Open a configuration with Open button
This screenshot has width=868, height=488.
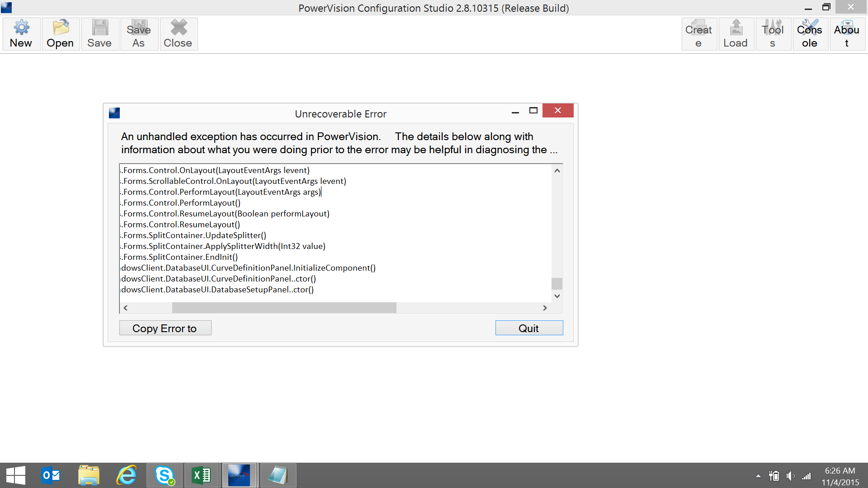click(61, 34)
